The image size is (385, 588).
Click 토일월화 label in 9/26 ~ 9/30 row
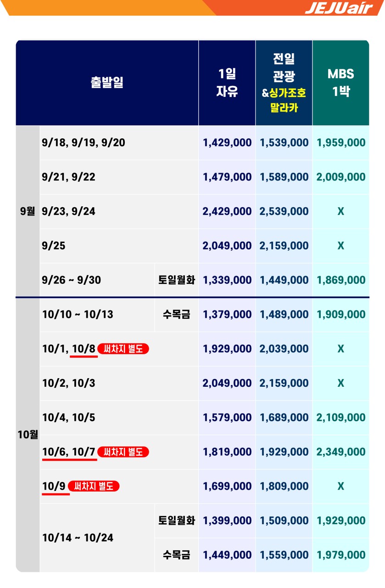177,280
